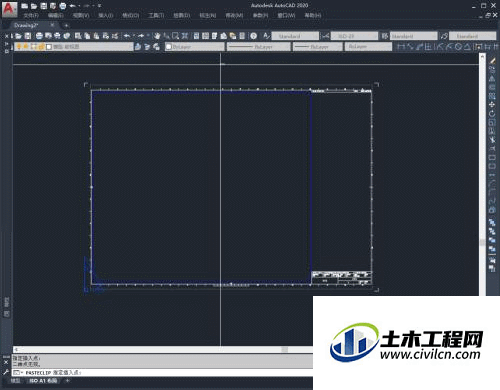Switch to the Drawing2* file tab
This screenshot has height=390, width=500.
26,25
